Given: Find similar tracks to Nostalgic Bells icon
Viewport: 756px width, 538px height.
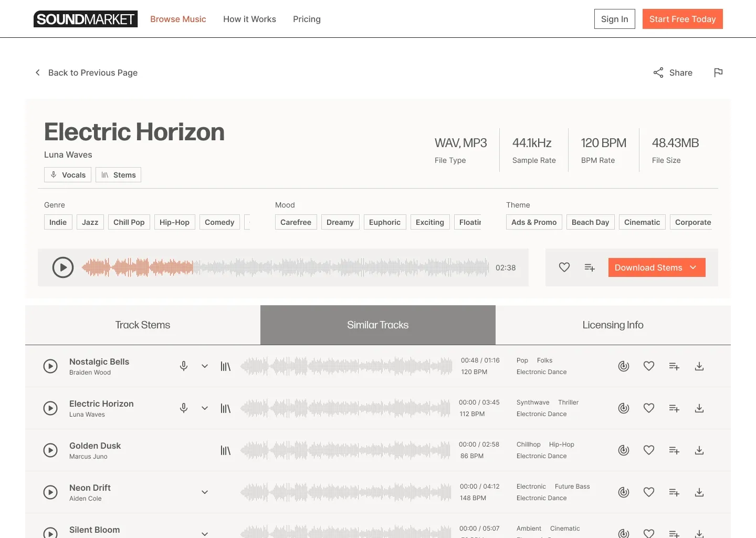Looking at the screenshot, I should click(624, 366).
